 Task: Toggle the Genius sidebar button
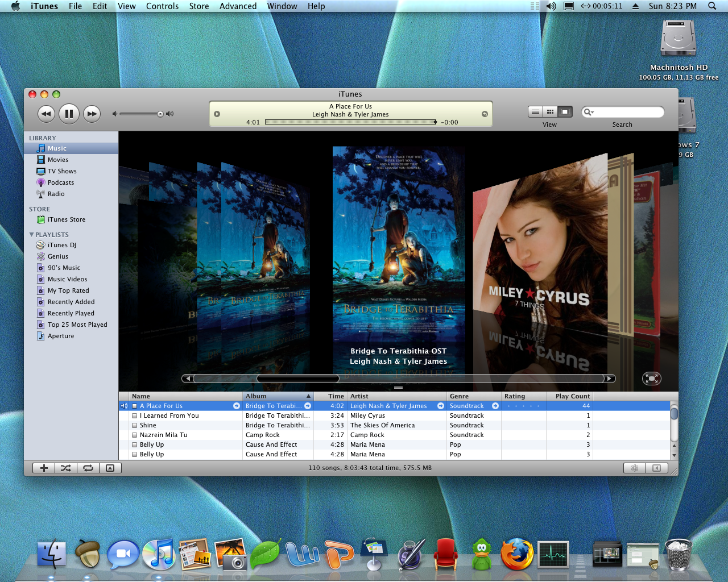coord(656,468)
